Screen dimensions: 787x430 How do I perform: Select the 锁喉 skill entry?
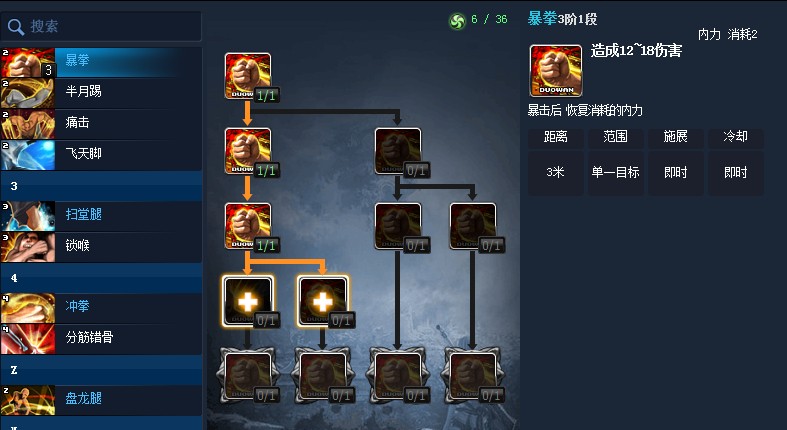tap(101, 247)
